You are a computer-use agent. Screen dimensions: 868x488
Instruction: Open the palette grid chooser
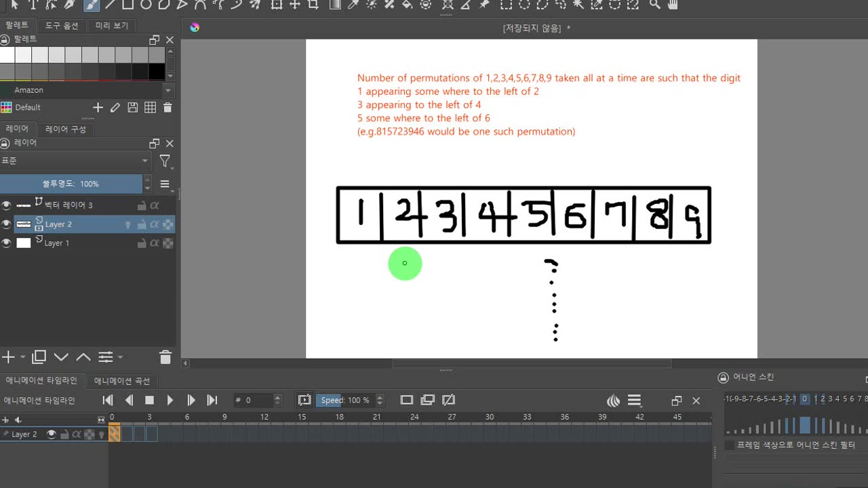point(150,107)
